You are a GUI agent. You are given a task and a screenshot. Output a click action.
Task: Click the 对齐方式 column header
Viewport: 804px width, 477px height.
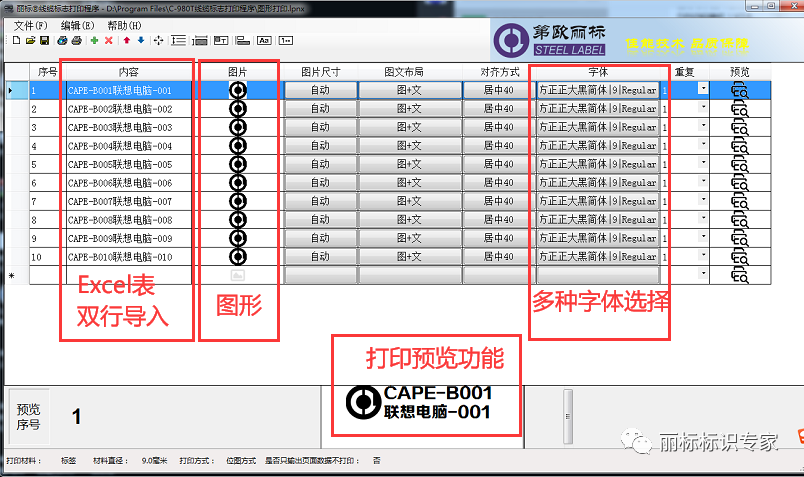click(499, 72)
